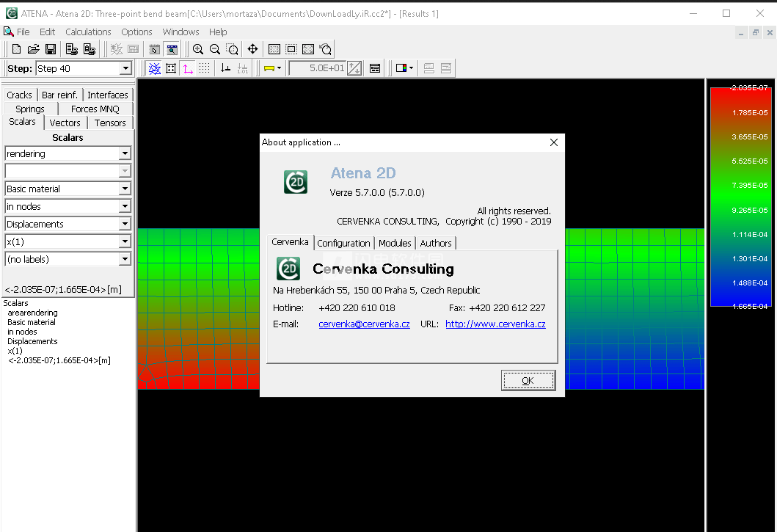
Task: Toggle the blue finite element mesh display
Action: (x=155, y=68)
